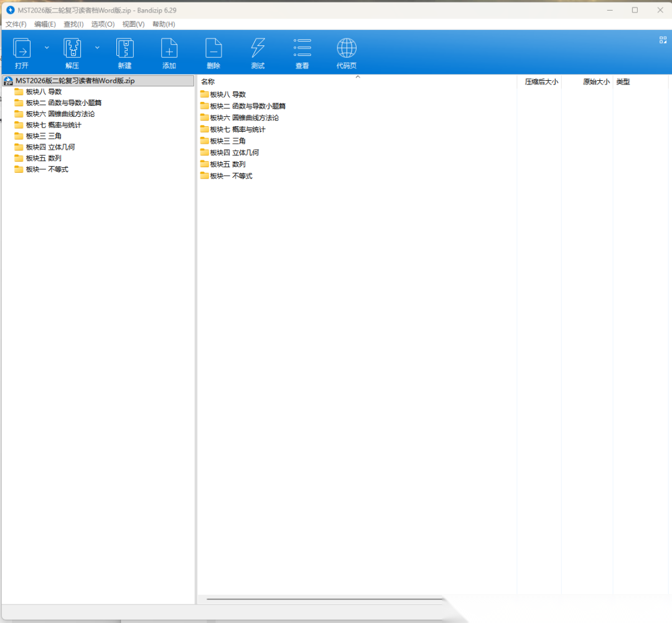Click the Add files (添加) icon

click(x=169, y=48)
